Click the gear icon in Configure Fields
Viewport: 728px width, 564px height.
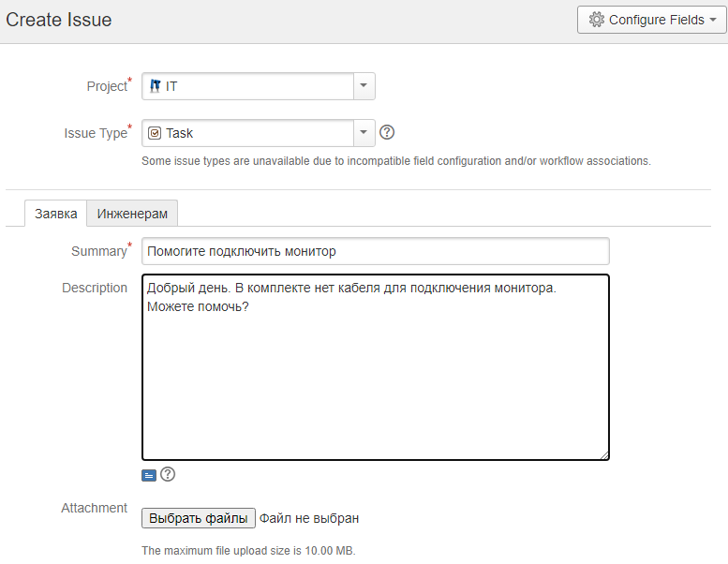(596, 20)
